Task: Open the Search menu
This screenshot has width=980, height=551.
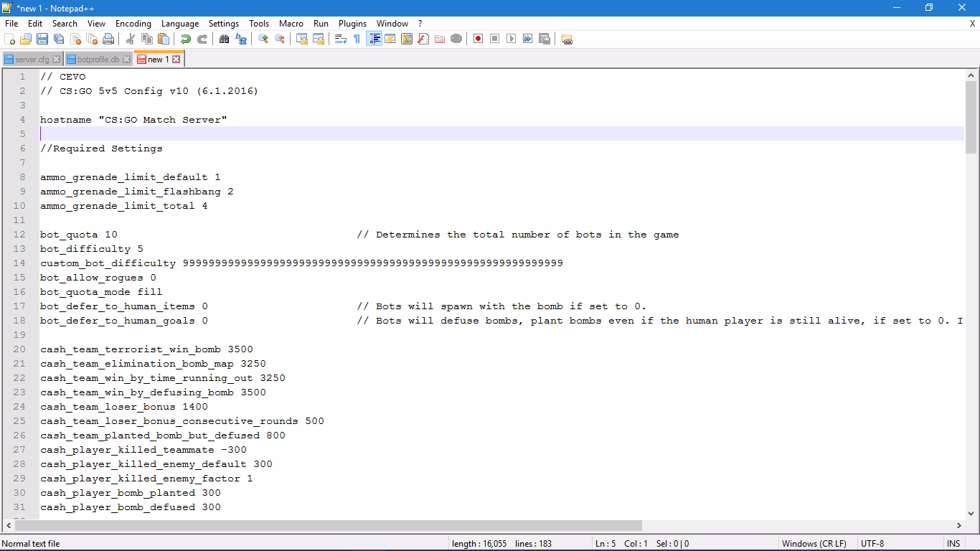Action: (x=65, y=24)
